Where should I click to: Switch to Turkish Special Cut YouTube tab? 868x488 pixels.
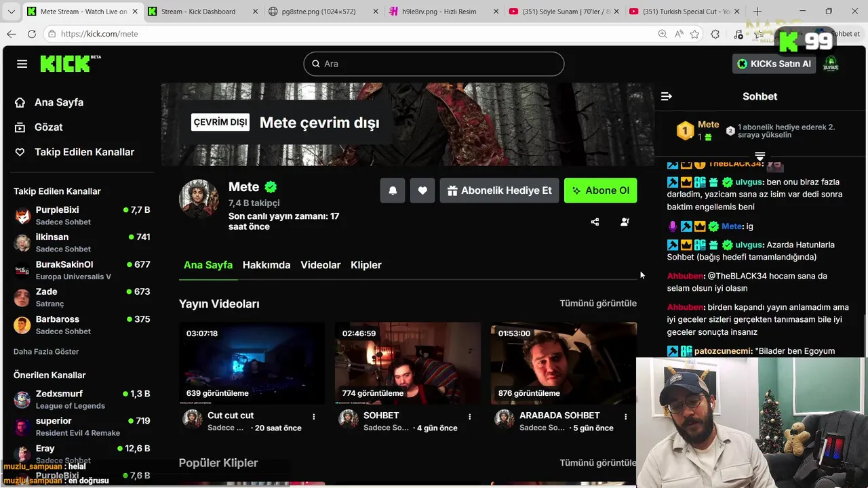tap(686, 12)
